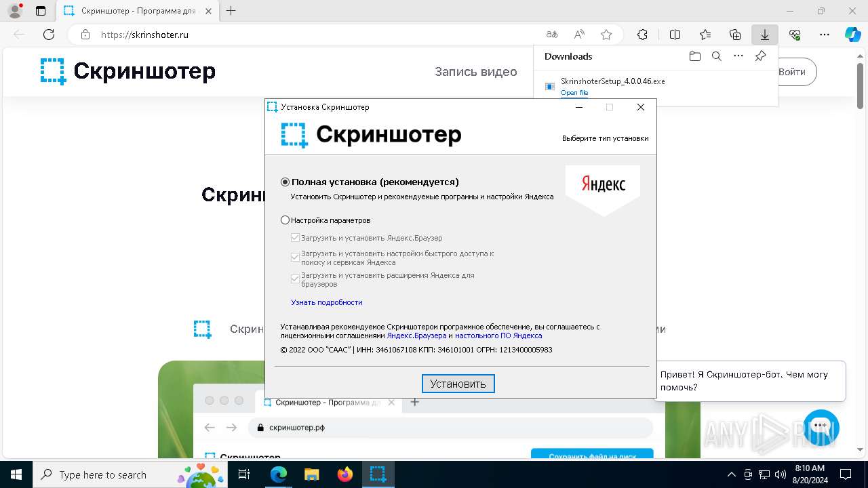Screen dimensions: 868x488
Task: Open the Запись видео menu item
Action: 476,72
